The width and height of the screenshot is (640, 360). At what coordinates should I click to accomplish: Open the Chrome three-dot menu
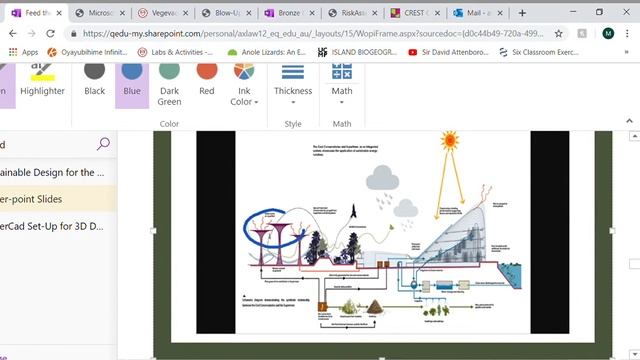(627, 33)
